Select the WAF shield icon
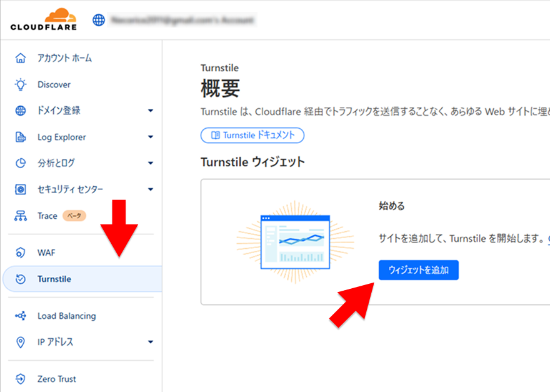This screenshot has height=392, width=550. pyautogui.click(x=19, y=252)
